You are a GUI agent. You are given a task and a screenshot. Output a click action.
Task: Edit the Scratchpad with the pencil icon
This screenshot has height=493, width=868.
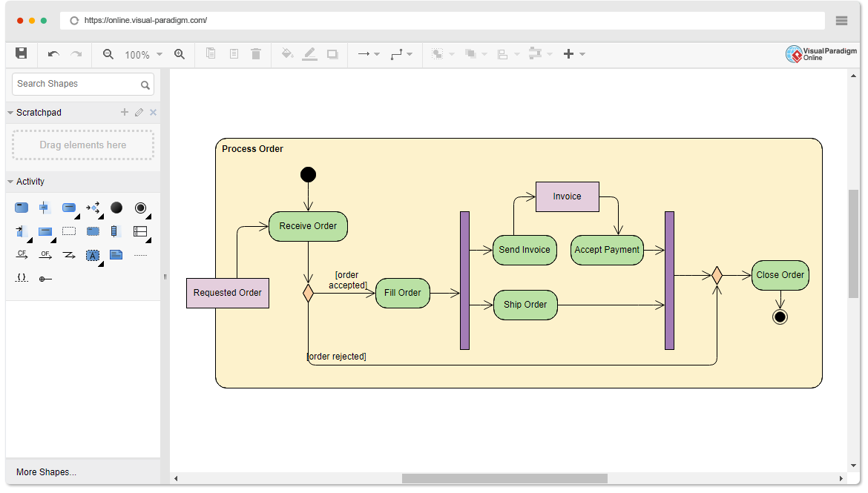(139, 113)
